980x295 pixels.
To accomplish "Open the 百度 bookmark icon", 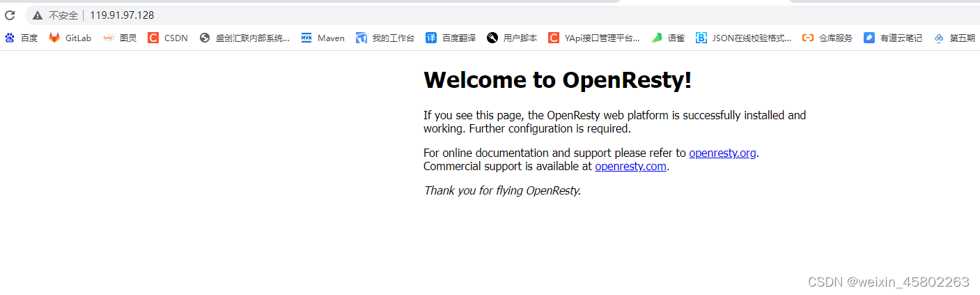I will click(10, 38).
